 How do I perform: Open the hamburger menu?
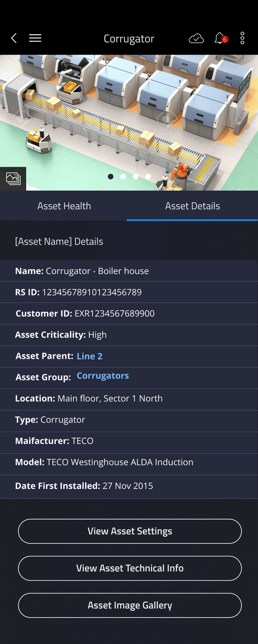(x=35, y=38)
